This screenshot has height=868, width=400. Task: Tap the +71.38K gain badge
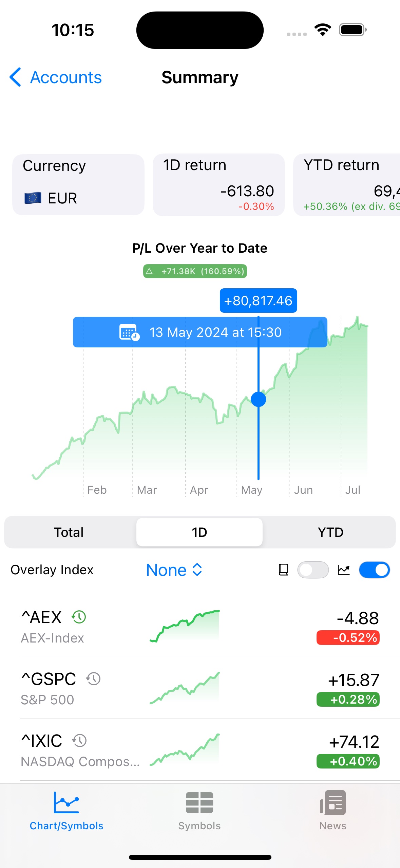tap(195, 271)
